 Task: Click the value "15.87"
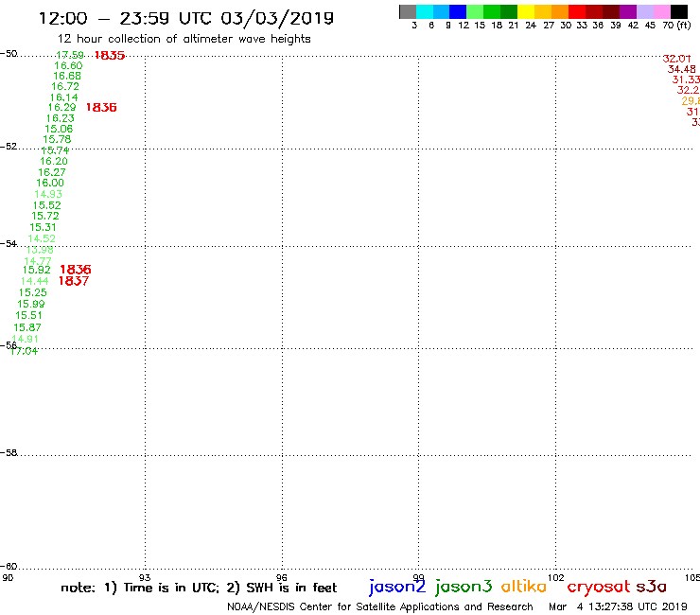pos(27,327)
